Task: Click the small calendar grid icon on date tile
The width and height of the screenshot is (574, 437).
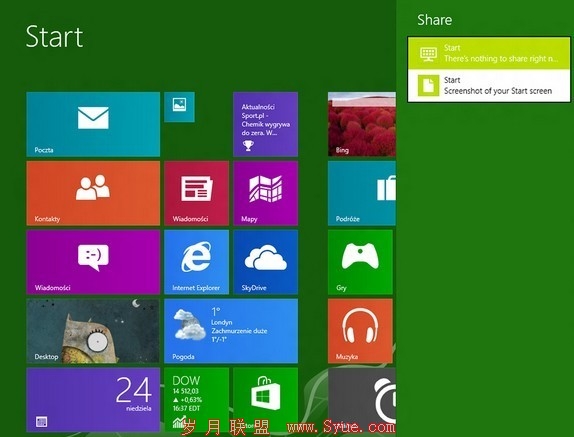Action: (41, 422)
